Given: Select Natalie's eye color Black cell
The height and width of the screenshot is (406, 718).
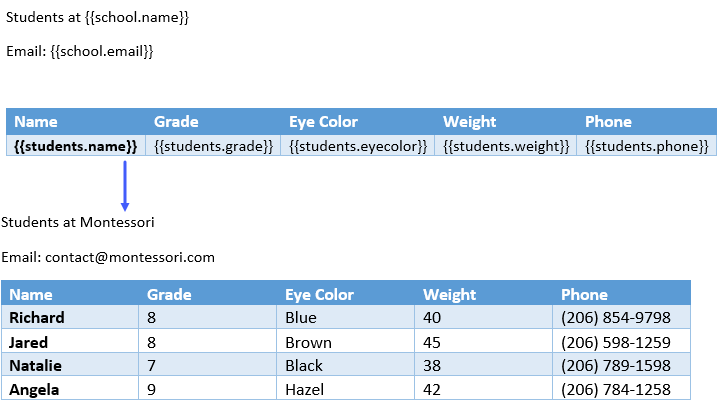Looking at the screenshot, I should [x=346, y=365].
